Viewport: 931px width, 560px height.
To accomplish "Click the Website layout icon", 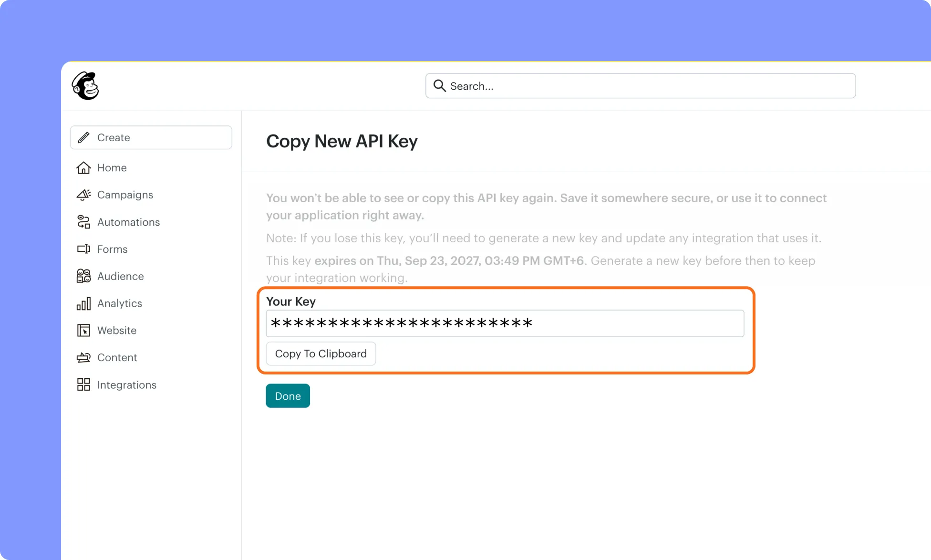I will point(83,330).
